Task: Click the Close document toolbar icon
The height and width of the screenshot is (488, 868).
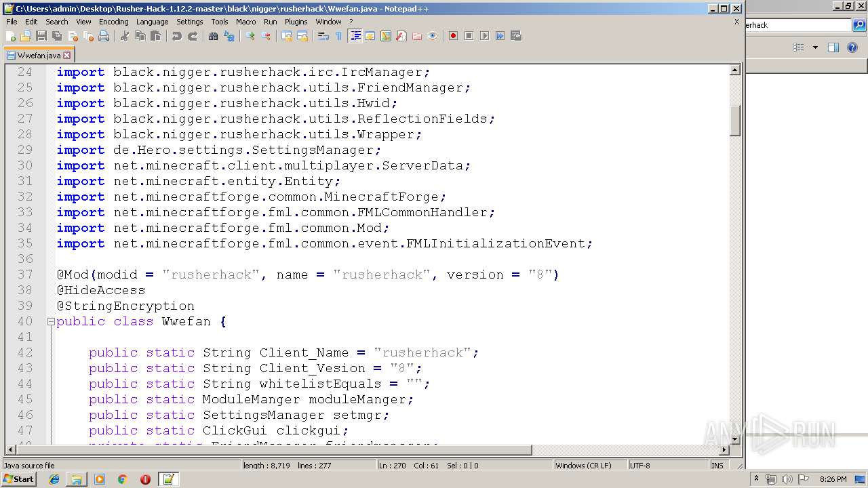Action: coord(73,36)
